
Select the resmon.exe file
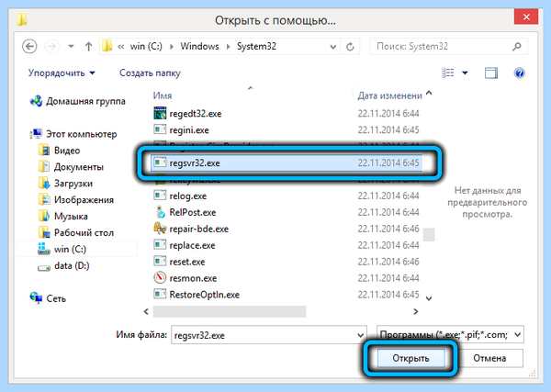[287, 278]
